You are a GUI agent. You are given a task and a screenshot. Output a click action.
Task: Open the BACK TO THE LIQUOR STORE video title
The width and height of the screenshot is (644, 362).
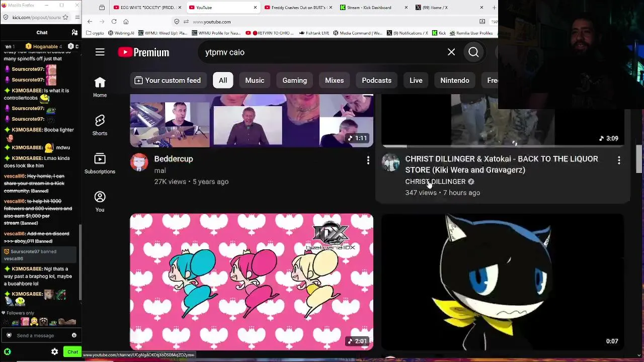coord(502,164)
